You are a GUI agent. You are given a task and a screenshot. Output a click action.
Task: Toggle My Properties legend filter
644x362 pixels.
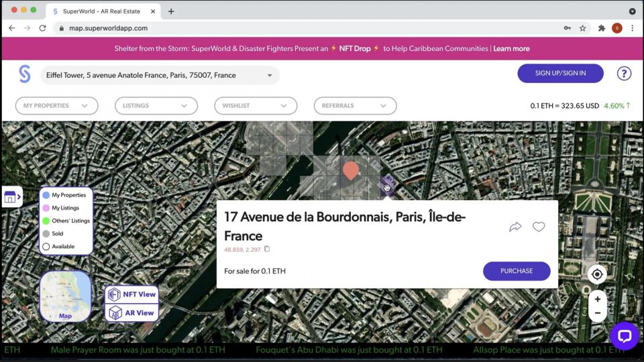(x=64, y=195)
